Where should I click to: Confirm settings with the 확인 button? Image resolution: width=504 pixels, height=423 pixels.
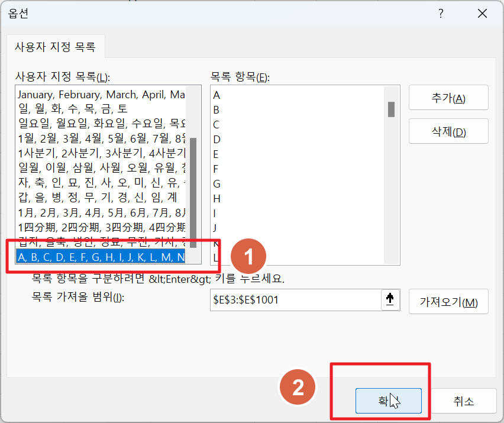click(388, 401)
